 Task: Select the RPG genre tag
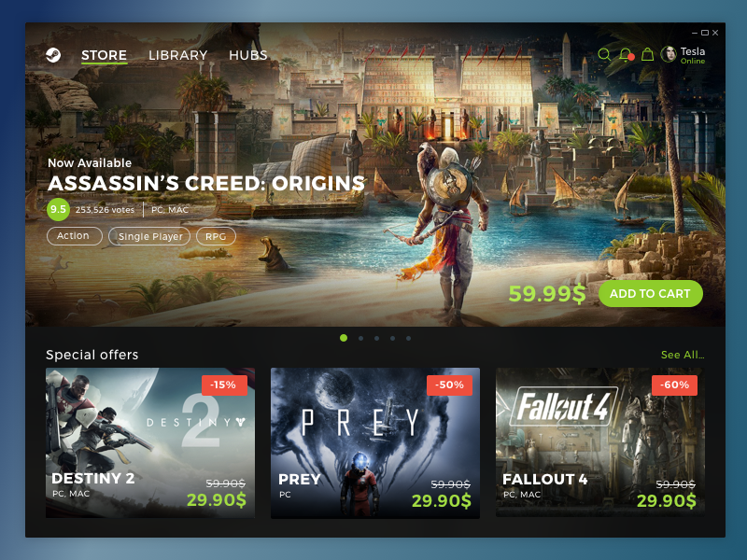coord(216,236)
